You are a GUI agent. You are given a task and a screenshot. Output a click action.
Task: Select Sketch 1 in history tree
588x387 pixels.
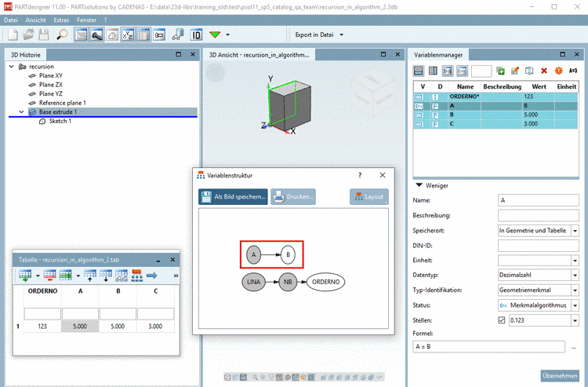click(x=60, y=121)
